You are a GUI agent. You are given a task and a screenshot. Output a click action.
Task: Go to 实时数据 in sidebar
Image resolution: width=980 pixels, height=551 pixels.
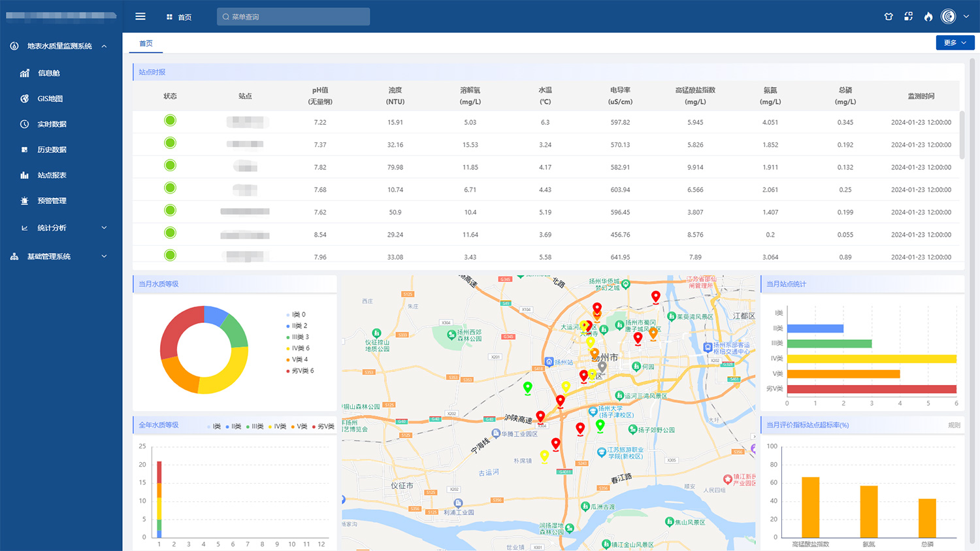click(x=52, y=124)
